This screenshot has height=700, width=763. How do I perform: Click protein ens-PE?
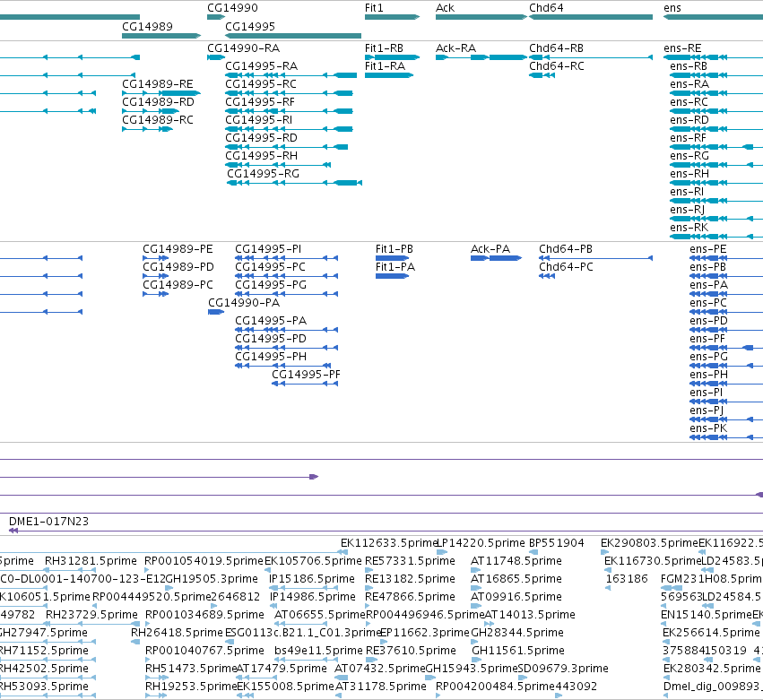pyautogui.click(x=726, y=258)
